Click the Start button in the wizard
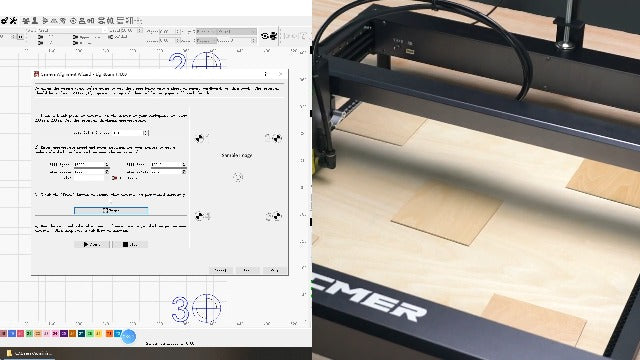The image size is (640, 360). (91, 244)
